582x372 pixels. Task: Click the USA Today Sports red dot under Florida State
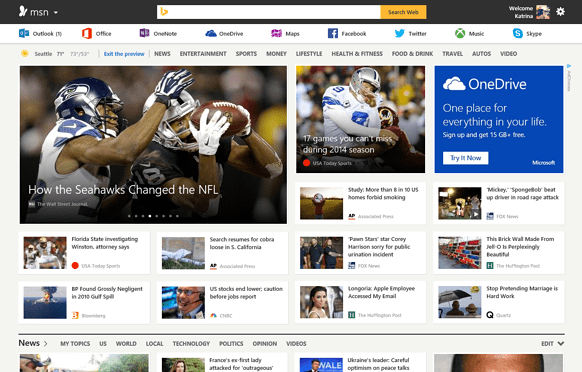pos(75,265)
